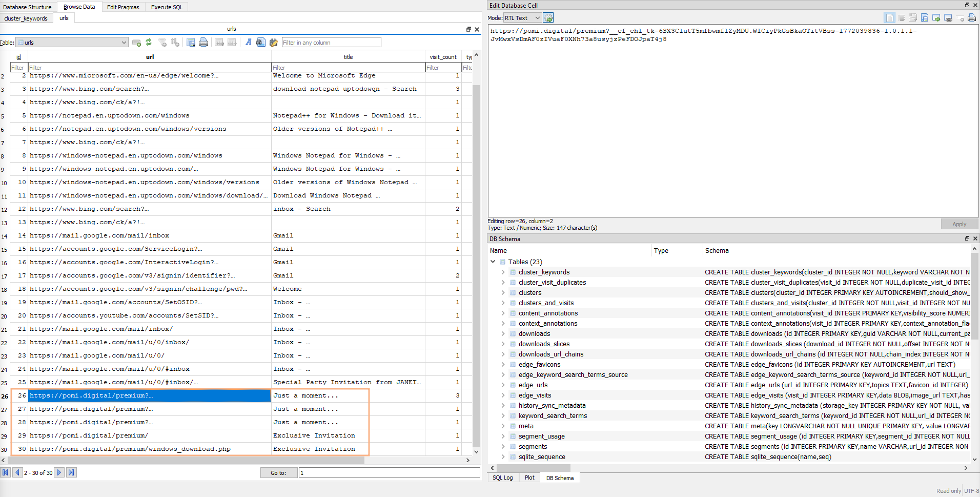The image size is (980, 497).
Task: Open the Mode dropdown set to RTL Text
Action: (x=522, y=18)
